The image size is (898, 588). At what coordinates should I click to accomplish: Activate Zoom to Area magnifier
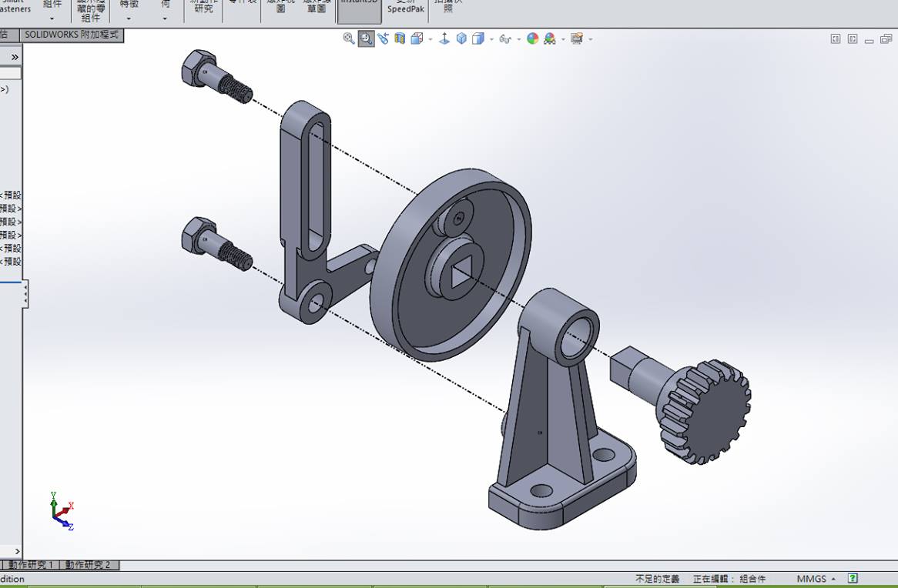366,38
